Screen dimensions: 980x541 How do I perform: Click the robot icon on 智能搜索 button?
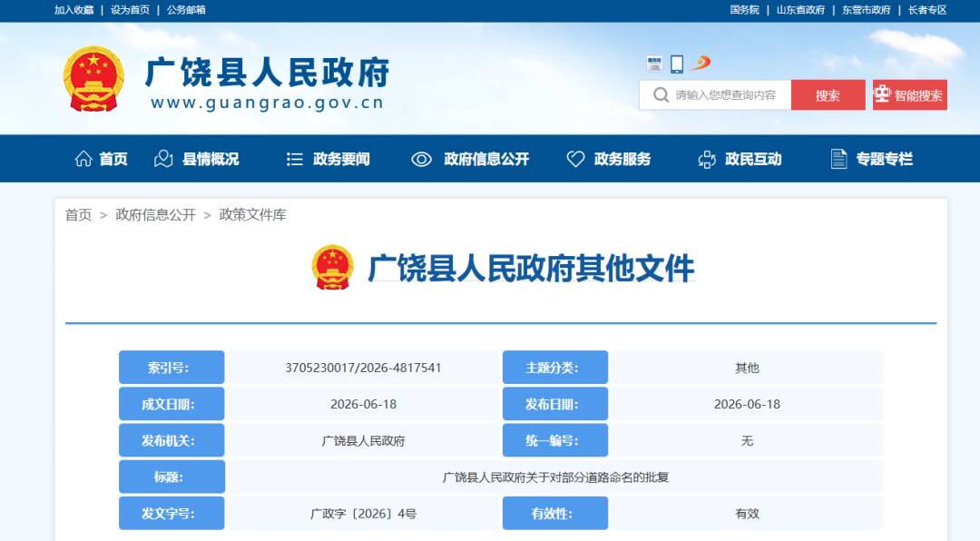pos(882,94)
